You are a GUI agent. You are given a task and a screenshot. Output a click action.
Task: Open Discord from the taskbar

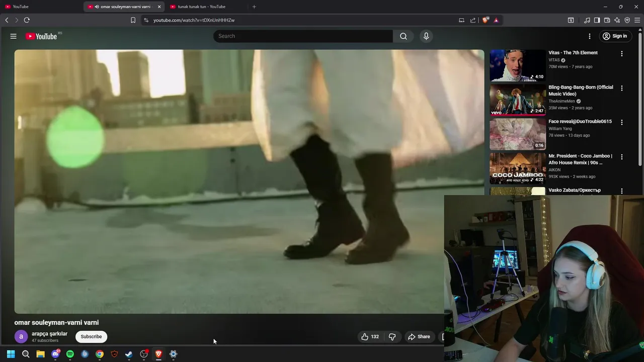pos(55,354)
